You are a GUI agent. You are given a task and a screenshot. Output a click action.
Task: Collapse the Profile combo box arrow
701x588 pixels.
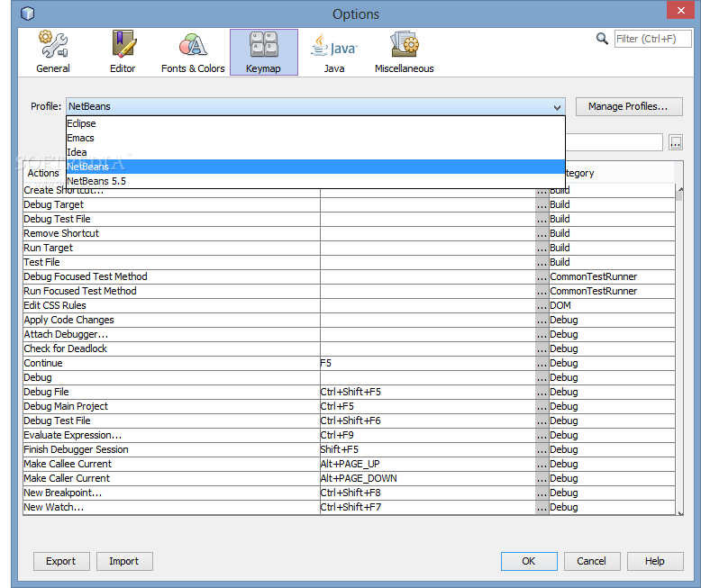[x=557, y=107]
